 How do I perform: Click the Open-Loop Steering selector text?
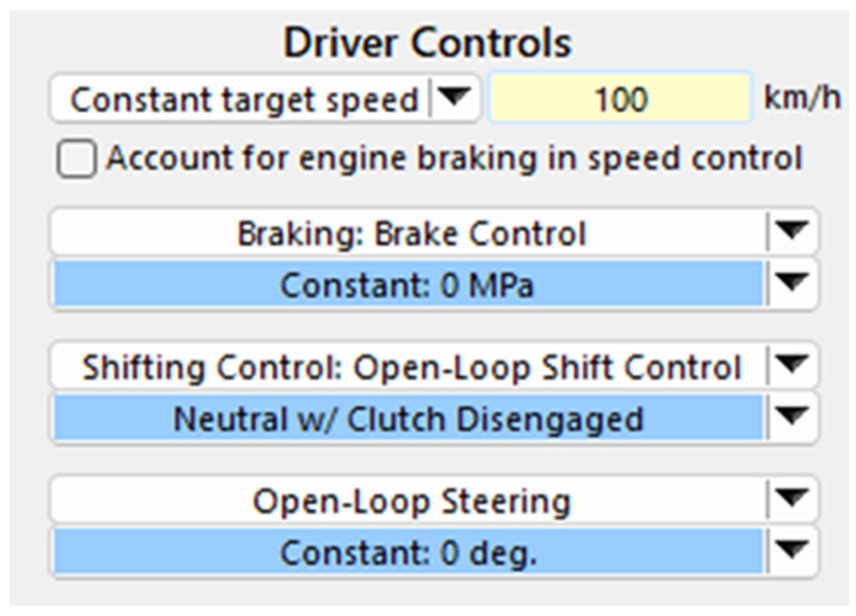(411, 502)
